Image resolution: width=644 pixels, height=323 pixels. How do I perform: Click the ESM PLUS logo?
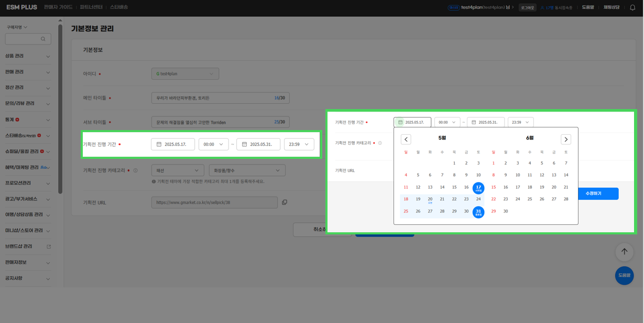pyautogui.click(x=22, y=8)
